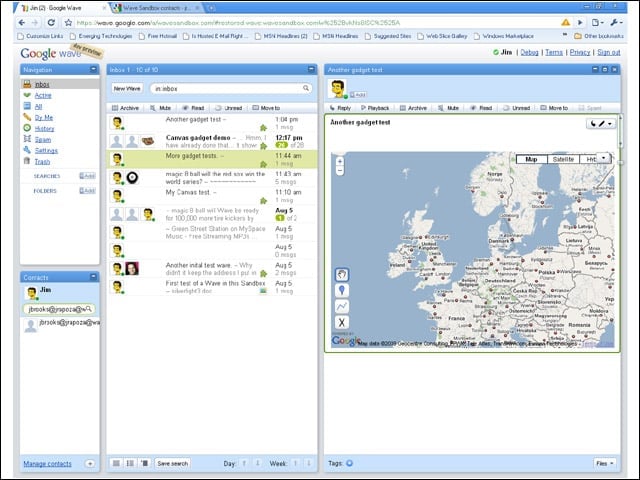Screen dimensions: 640x480
Task: Click the Save search button
Action: click(173, 463)
